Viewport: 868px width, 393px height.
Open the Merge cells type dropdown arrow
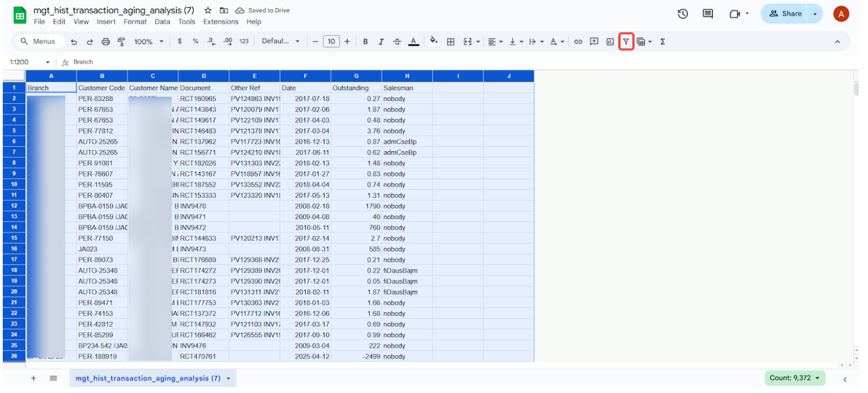point(478,42)
